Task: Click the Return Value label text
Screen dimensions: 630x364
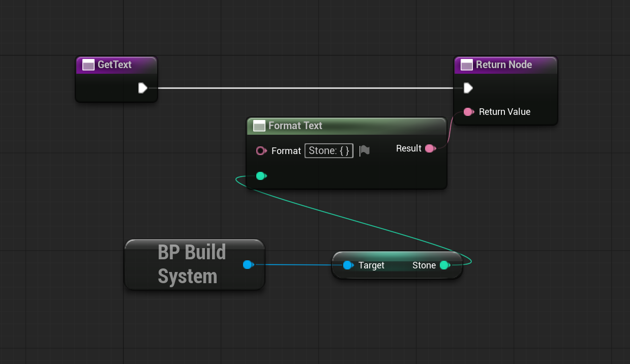Action: coord(504,112)
